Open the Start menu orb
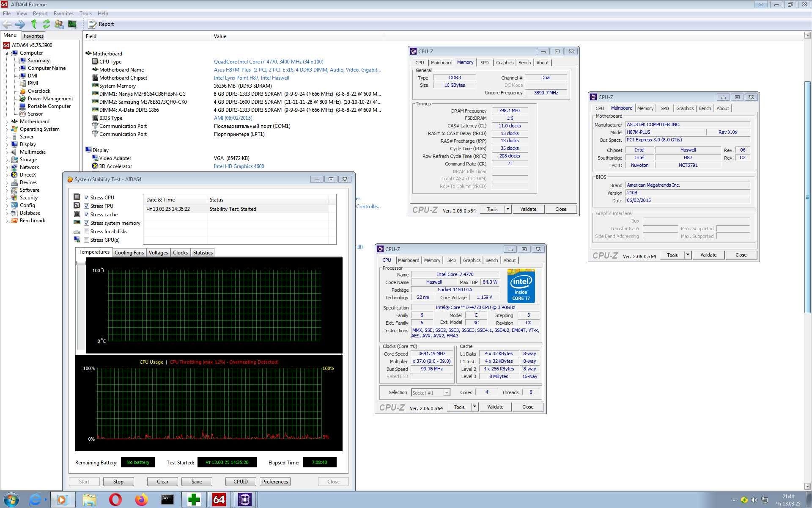 pyautogui.click(x=11, y=500)
